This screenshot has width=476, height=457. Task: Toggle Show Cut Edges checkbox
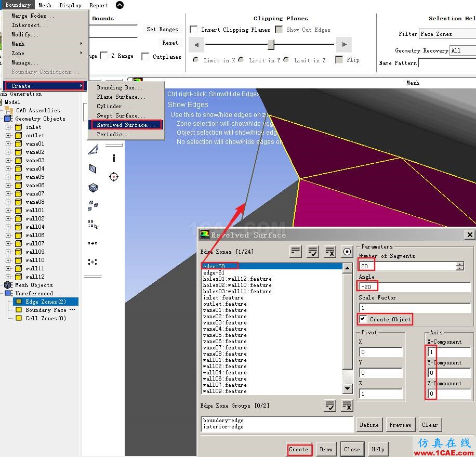279,30
